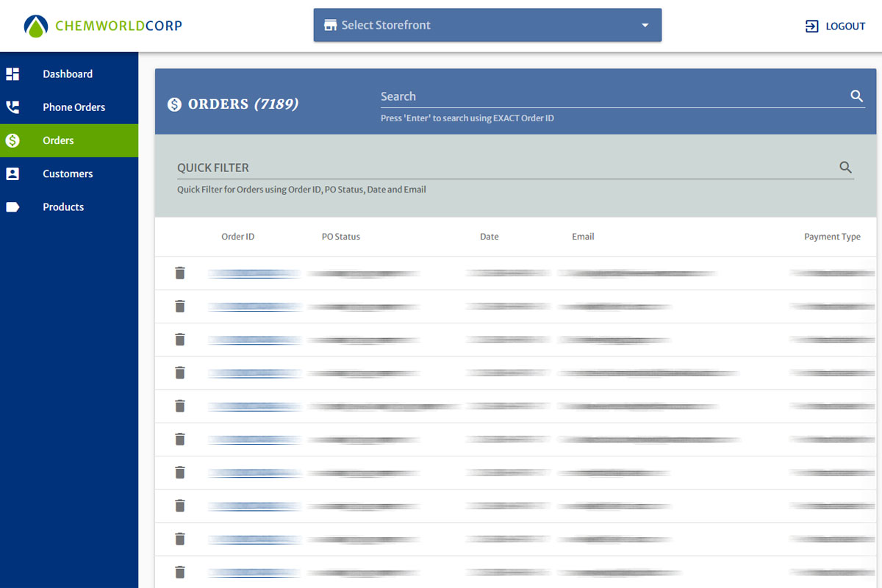Screen dimensions: 882x588
Task: Sort by Payment Type column header
Action: click(832, 237)
